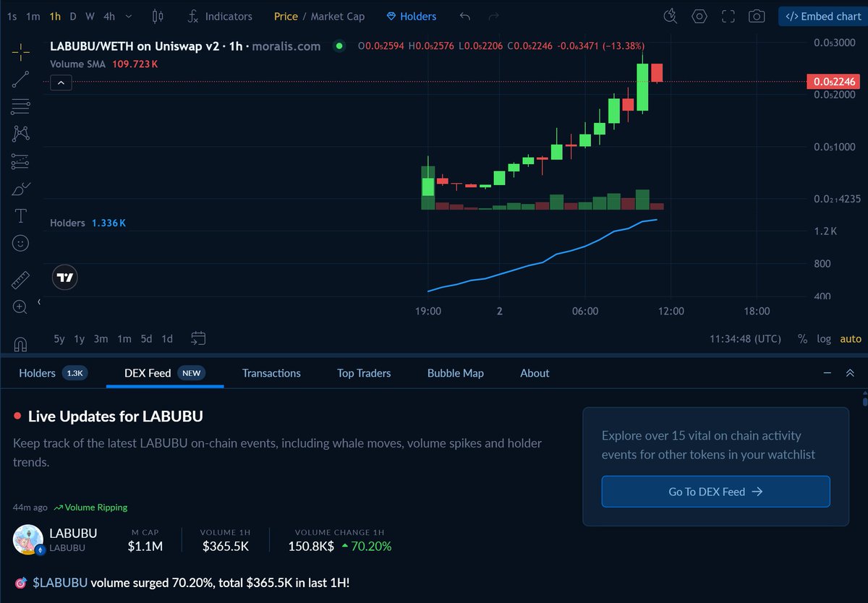The height and width of the screenshot is (603, 868).
Task: Open the Fibonacci retracement tool
Action: pos(21,106)
